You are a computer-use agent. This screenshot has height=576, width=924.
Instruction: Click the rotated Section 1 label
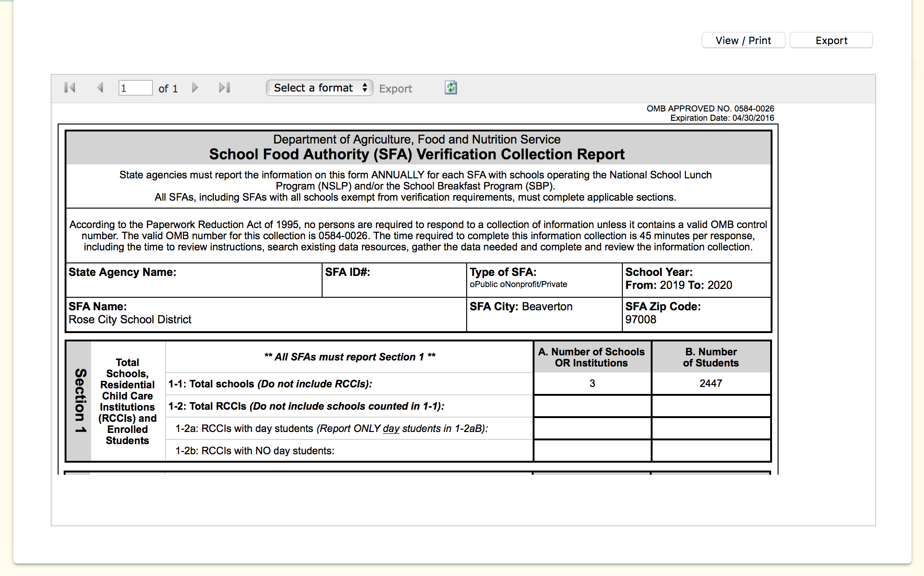coord(80,400)
